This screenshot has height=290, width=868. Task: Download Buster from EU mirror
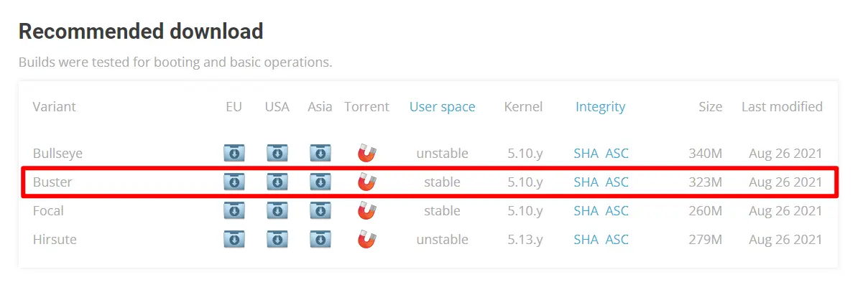click(x=234, y=182)
